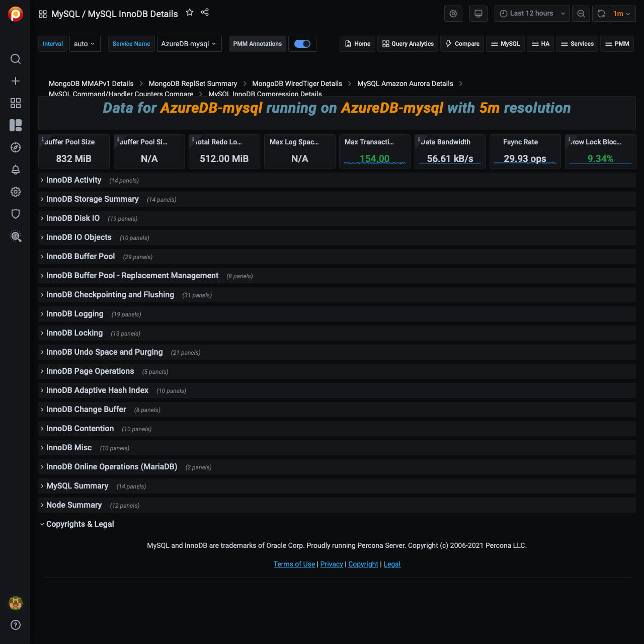Viewport: 644px width, 644px height.
Task: Go to MySQL Amazon Aurora Details
Action: pos(405,84)
